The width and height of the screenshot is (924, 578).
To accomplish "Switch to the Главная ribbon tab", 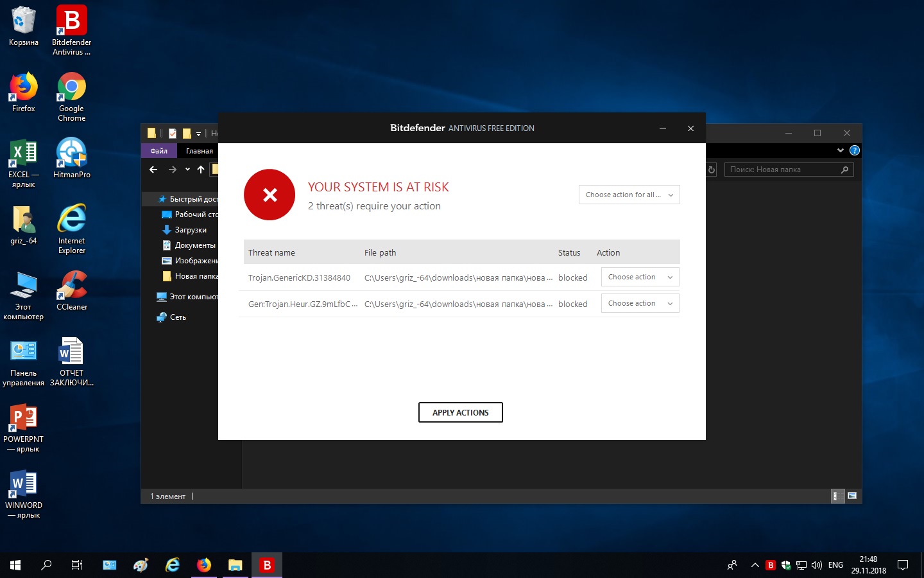I will [199, 151].
